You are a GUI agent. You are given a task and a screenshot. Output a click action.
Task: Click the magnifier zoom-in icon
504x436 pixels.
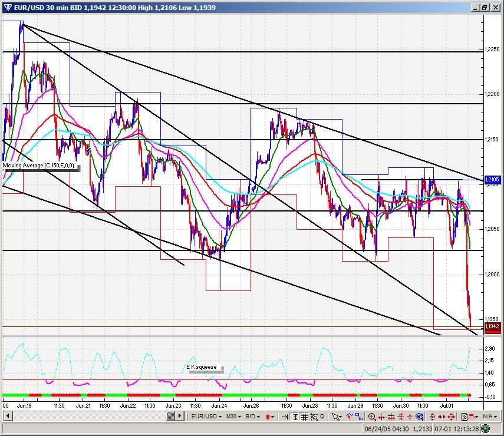click(x=372, y=417)
